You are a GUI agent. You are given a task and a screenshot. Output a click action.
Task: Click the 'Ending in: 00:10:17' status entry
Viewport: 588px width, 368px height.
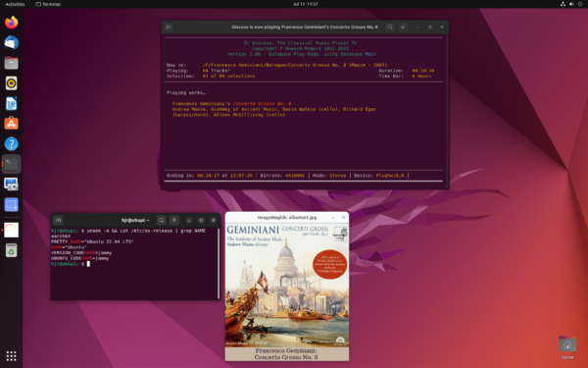coord(210,176)
